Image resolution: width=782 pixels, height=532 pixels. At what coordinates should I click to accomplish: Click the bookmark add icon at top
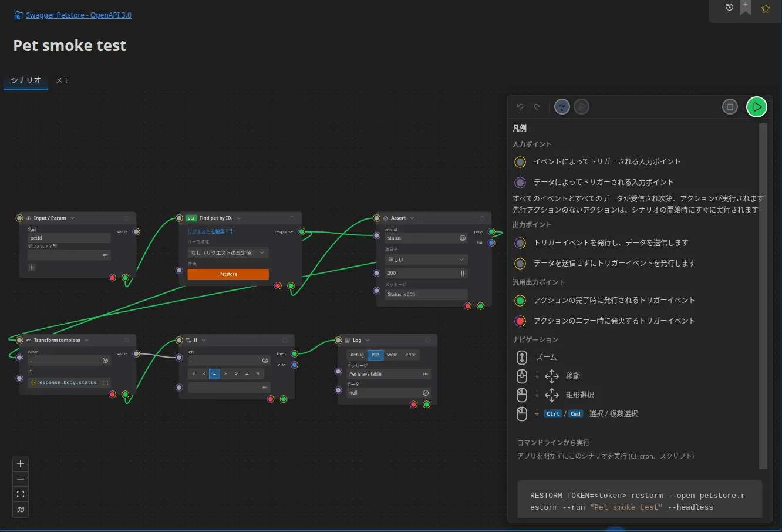coord(746,8)
